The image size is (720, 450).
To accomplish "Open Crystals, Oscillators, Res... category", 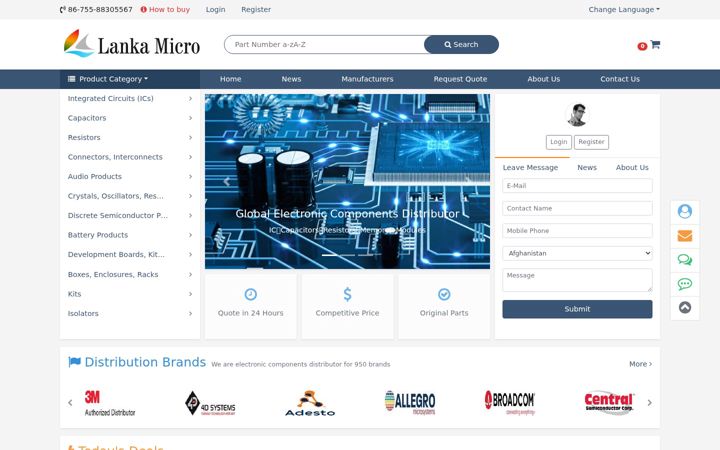I will coord(130,196).
